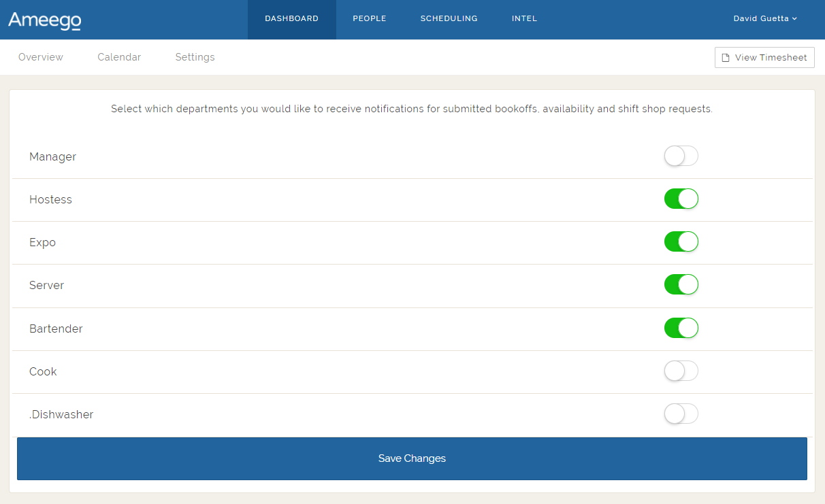Click the Ameego logo
The image size is (825, 504).
pos(44,20)
